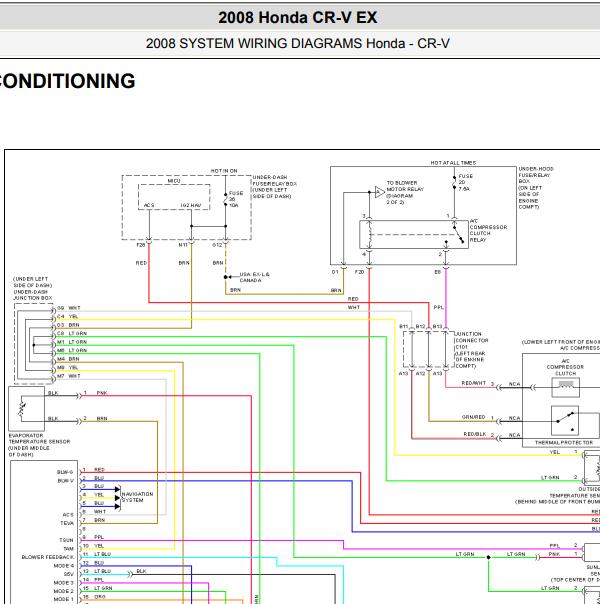Click the 'M9 YEL' wire label
This screenshot has width=600, height=604.
click(x=67, y=367)
